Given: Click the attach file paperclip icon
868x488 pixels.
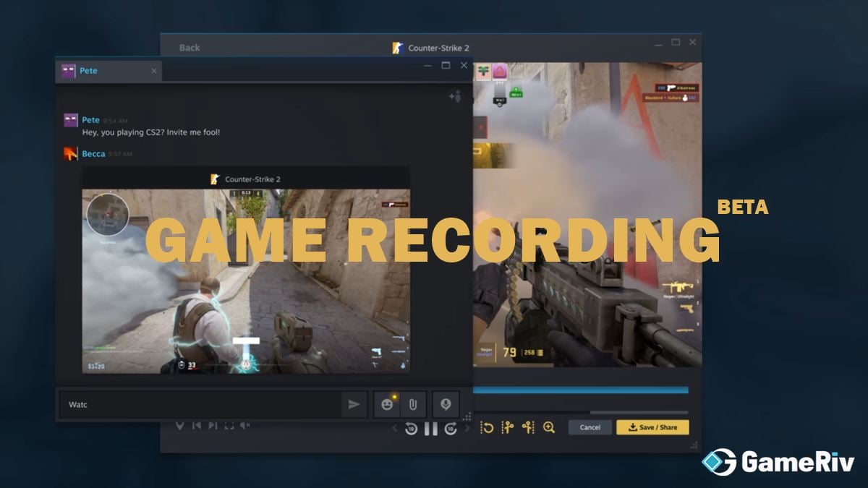Looking at the screenshot, I should point(413,405).
